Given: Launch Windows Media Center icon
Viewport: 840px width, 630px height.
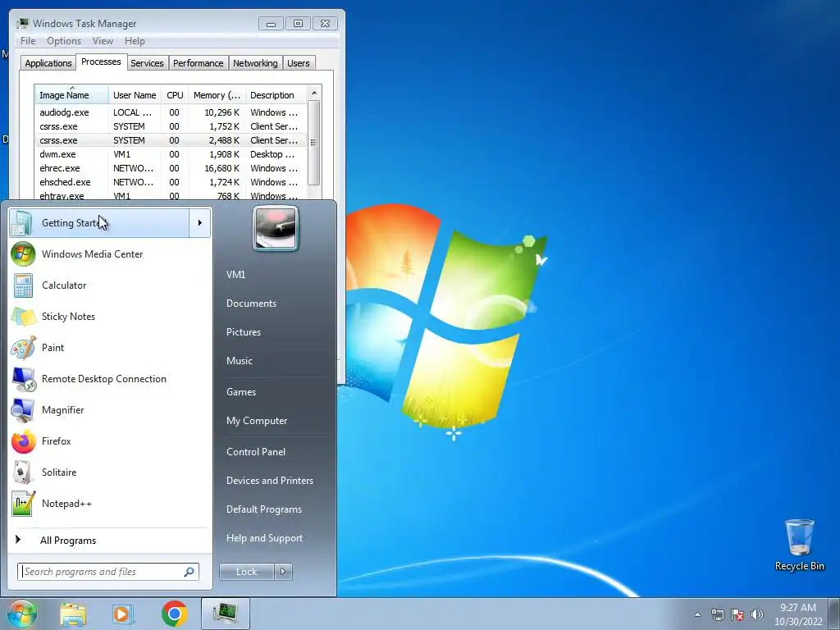Looking at the screenshot, I should pyautogui.click(x=23, y=254).
